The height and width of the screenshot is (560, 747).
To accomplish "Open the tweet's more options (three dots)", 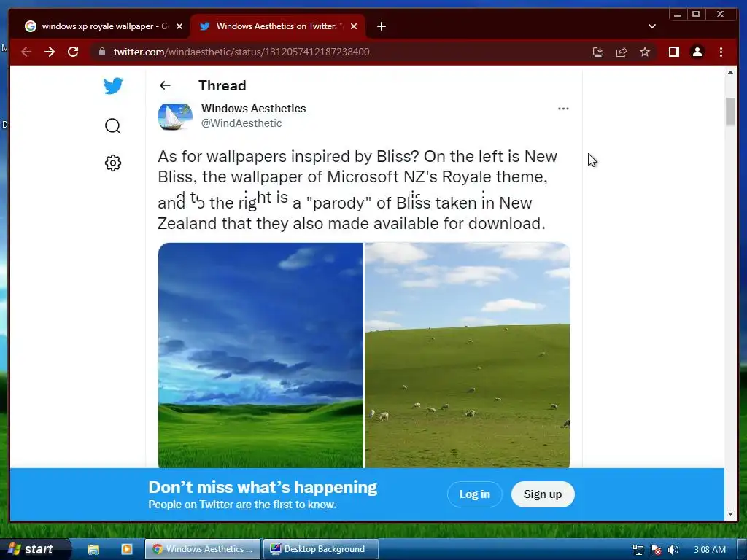I will click(x=563, y=109).
